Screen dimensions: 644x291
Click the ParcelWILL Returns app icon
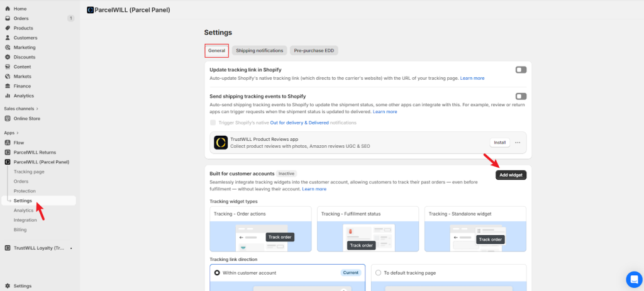point(8,152)
